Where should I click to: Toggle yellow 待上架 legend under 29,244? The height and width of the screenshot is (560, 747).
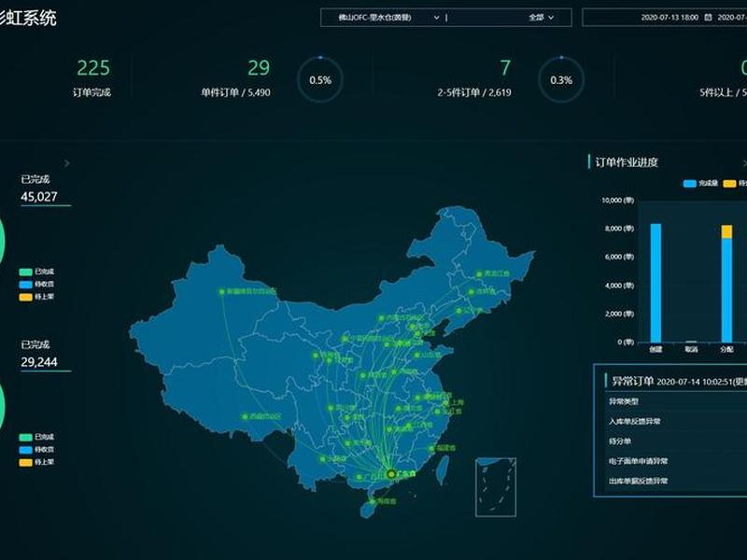[36, 462]
